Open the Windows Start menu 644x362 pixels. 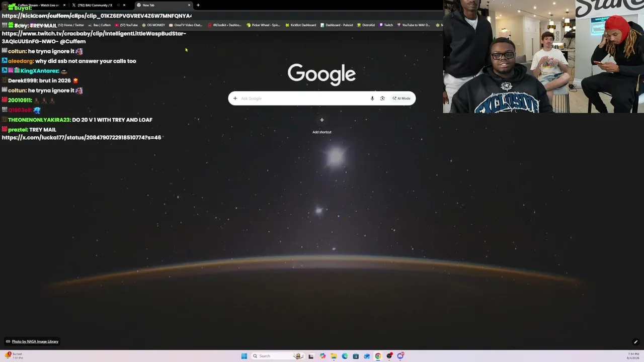click(244, 356)
